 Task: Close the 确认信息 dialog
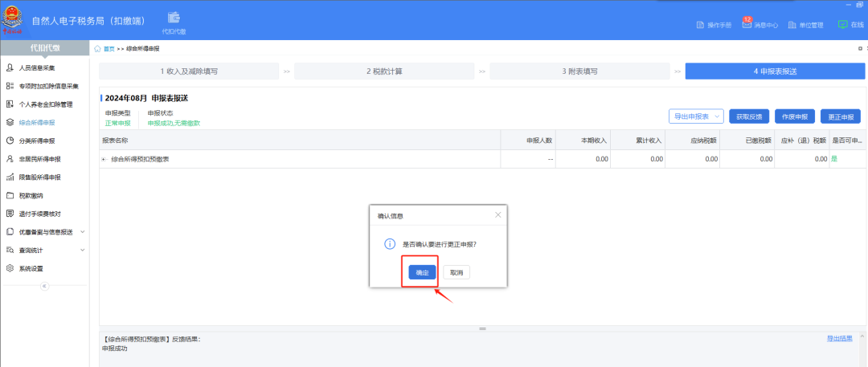tap(497, 215)
